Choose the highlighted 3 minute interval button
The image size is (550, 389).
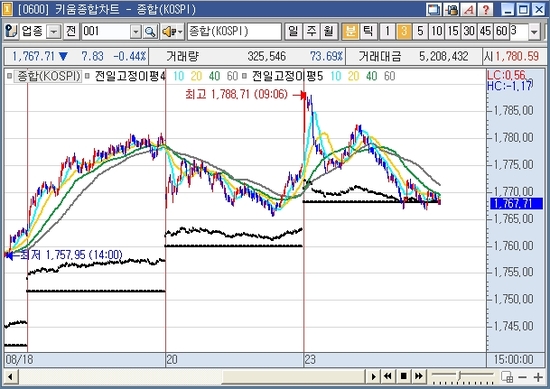pyautogui.click(x=404, y=32)
